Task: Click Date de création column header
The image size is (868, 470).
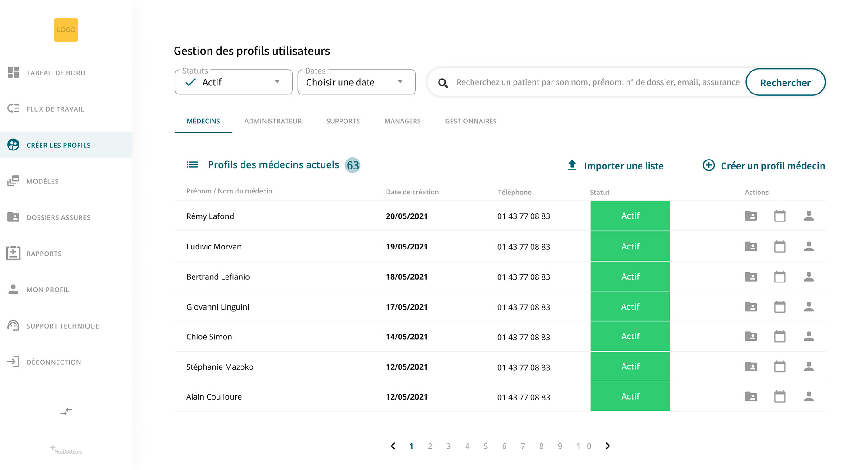Action: click(x=412, y=192)
